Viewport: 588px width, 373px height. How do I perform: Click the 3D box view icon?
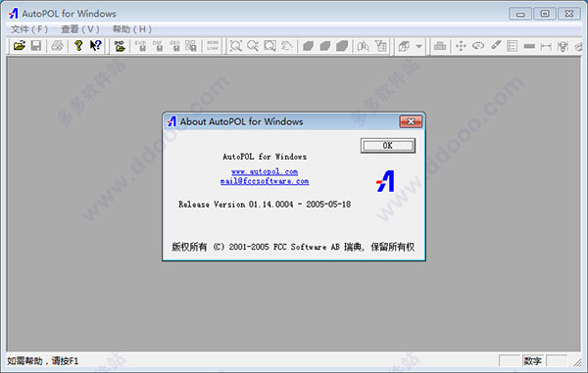(x=404, y=46)
